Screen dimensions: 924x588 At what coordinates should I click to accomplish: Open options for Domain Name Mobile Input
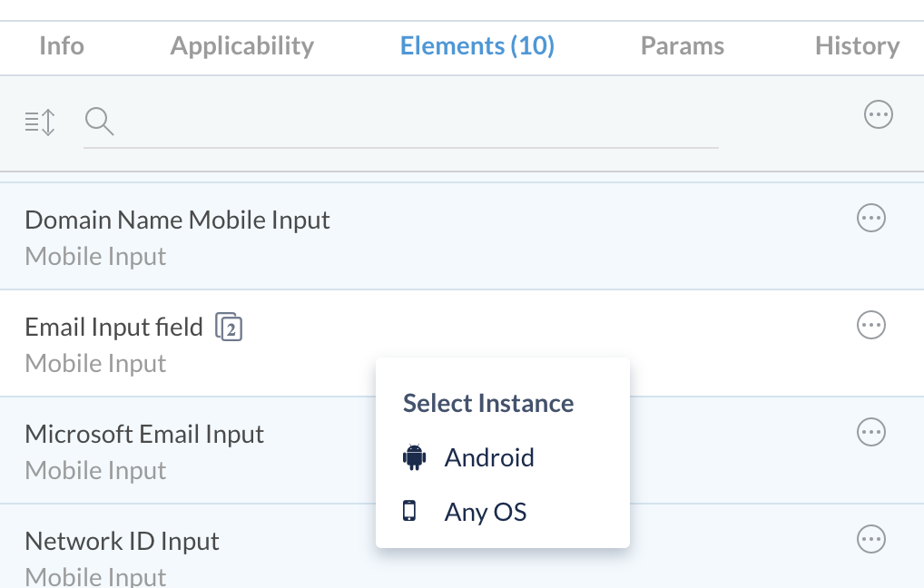[871, 218]
